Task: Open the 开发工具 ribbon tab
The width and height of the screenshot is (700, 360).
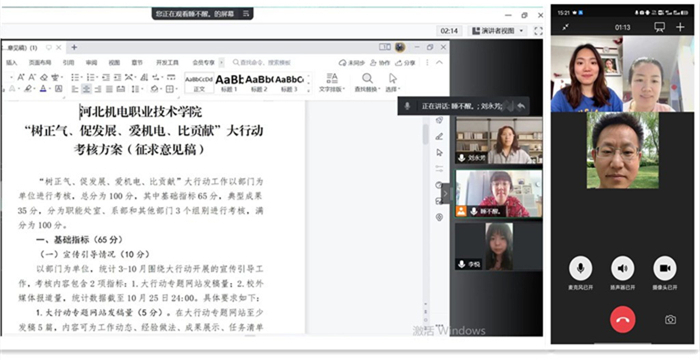Action: 167,63
